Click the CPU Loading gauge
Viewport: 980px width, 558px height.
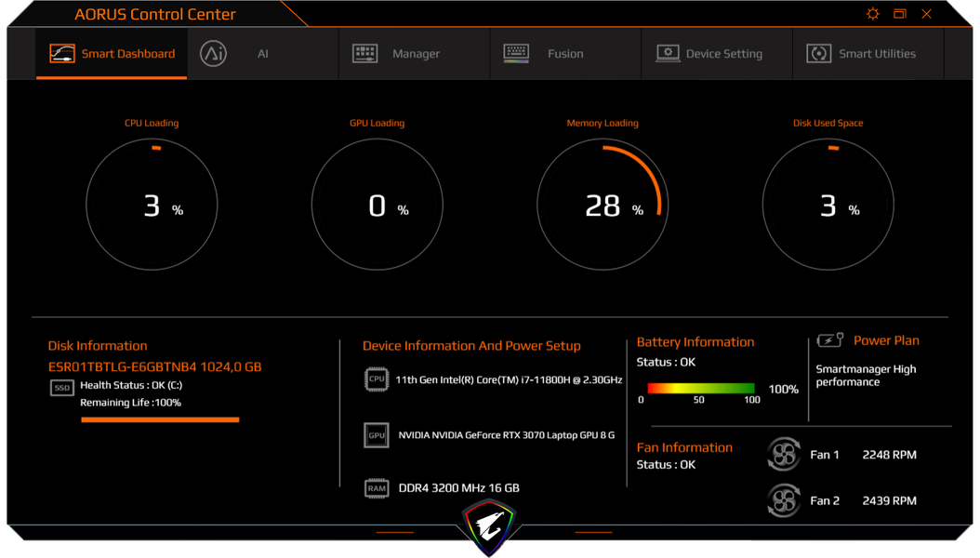(x=152, y=205)
